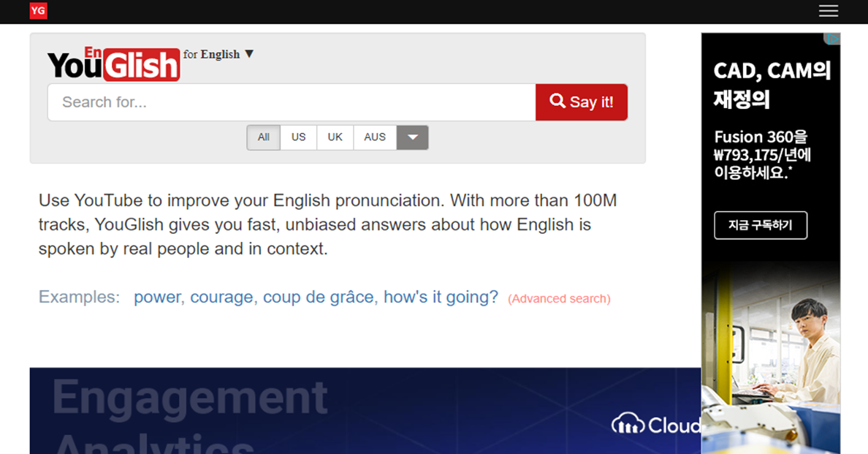Click the 'Examples:' label
The image size is (868, 454).
pyautogui.click(x=79, y=298)
